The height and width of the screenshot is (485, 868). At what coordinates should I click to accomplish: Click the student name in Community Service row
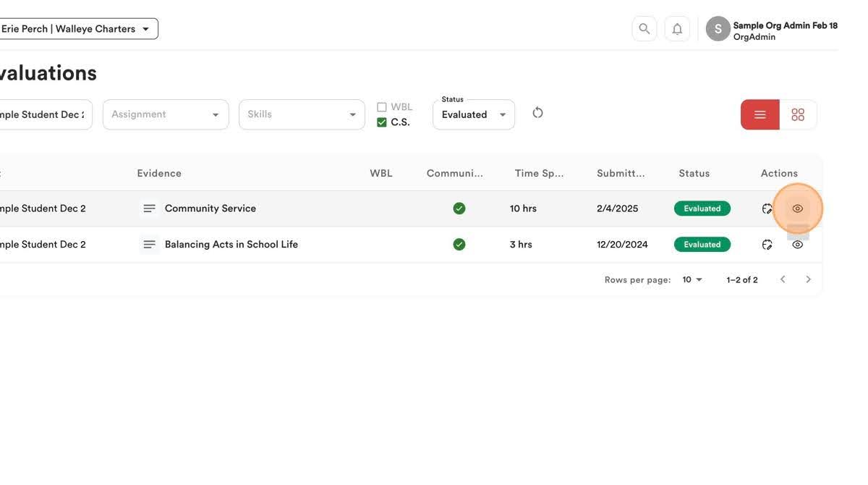43,208
